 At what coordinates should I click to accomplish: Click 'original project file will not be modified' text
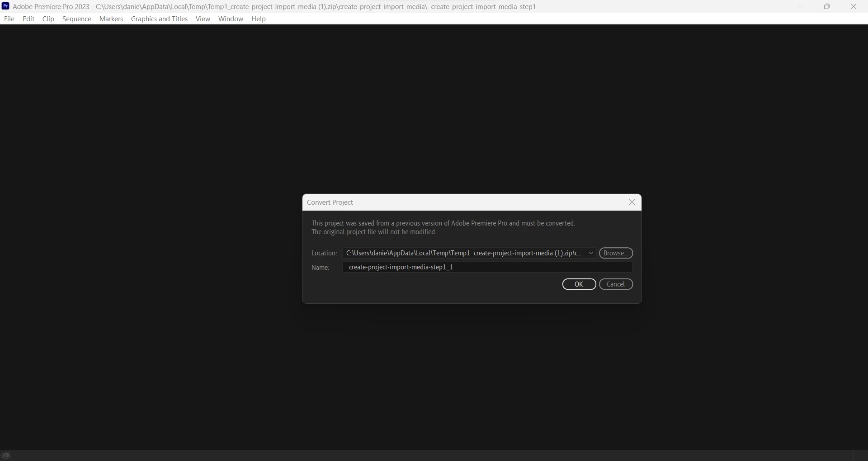pos(374,232)
